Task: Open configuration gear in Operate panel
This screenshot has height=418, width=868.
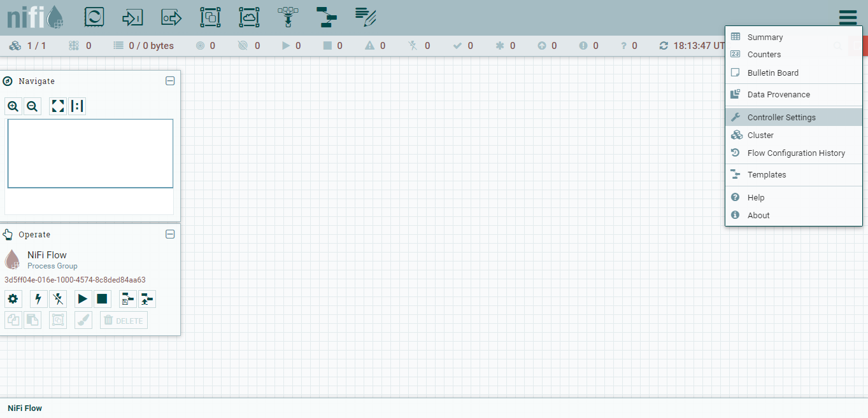Action: (13, 299)
